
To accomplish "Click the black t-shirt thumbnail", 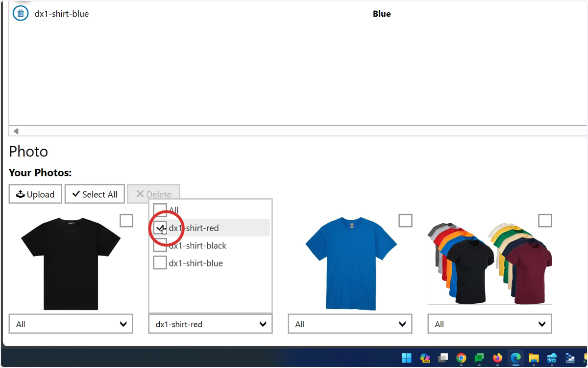I will point(71,264).
